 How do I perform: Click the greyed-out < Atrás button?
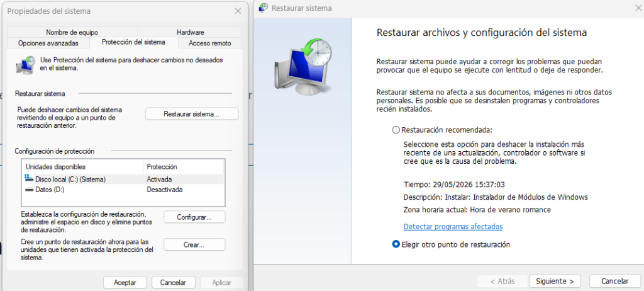click(x=502, y=281)
